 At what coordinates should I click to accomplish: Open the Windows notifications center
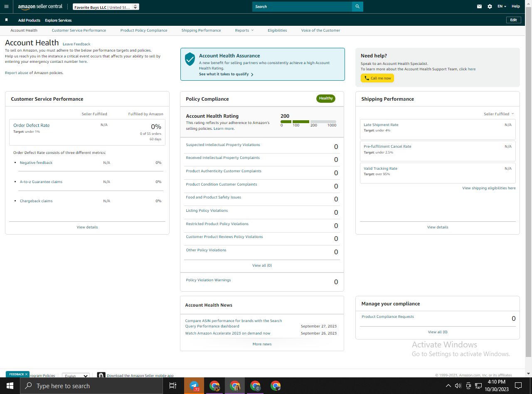[518, 386]
